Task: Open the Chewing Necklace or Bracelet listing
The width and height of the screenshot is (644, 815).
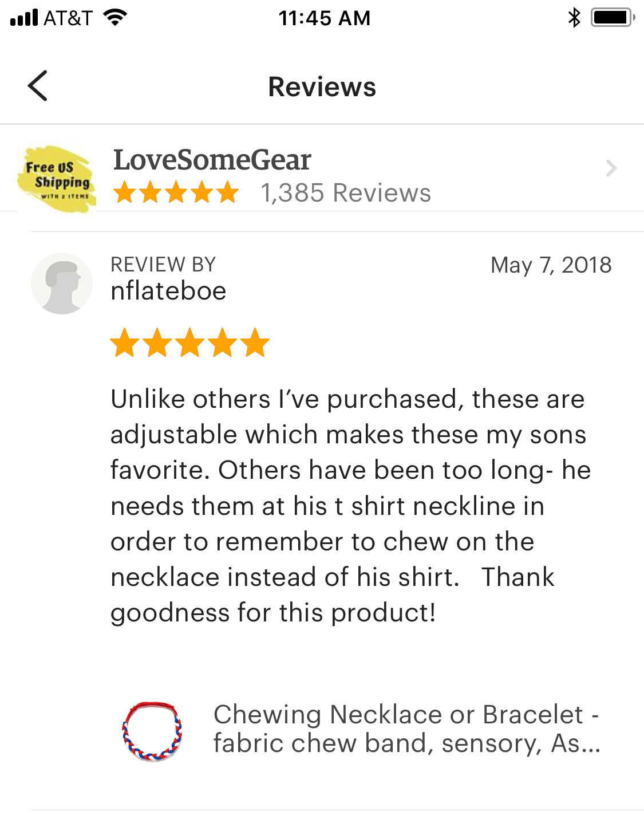Action: coord(406,729)
